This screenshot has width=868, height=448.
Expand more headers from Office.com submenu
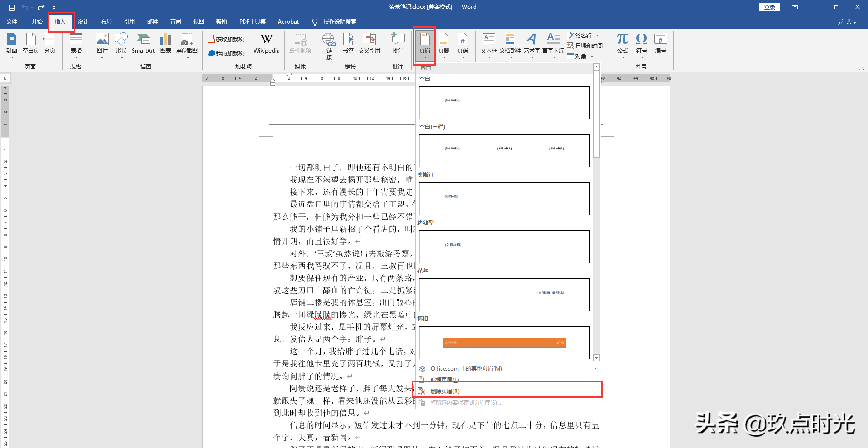[x=507, y=369]
